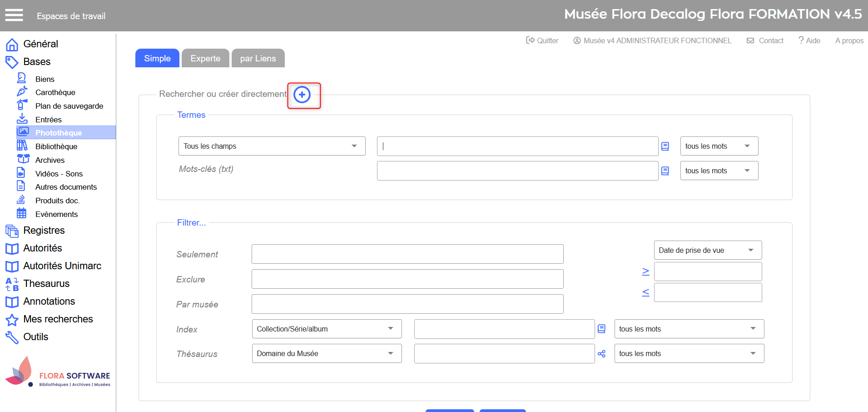Switch to the Experte search tab

click(x=205, y=58)
